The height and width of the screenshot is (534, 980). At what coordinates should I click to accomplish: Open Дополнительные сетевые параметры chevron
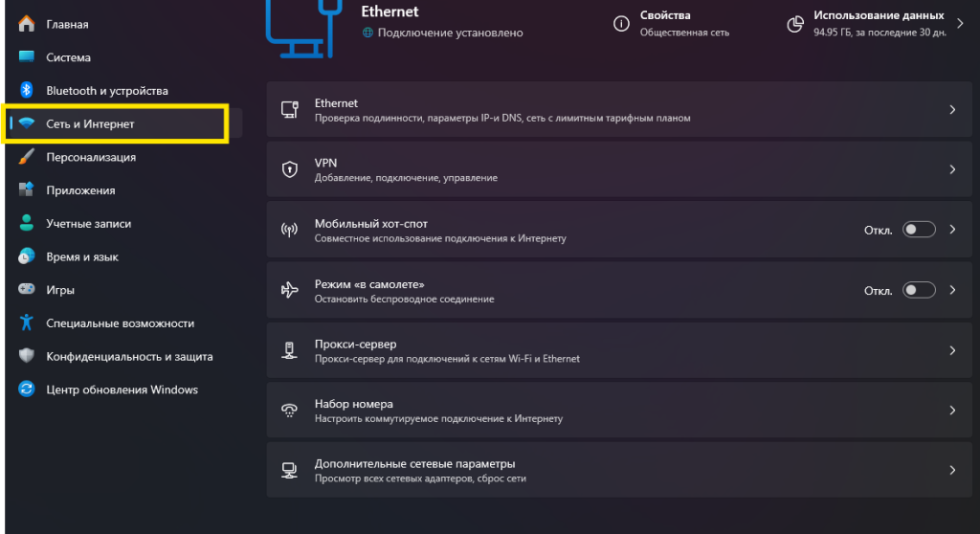click(952, 470)
